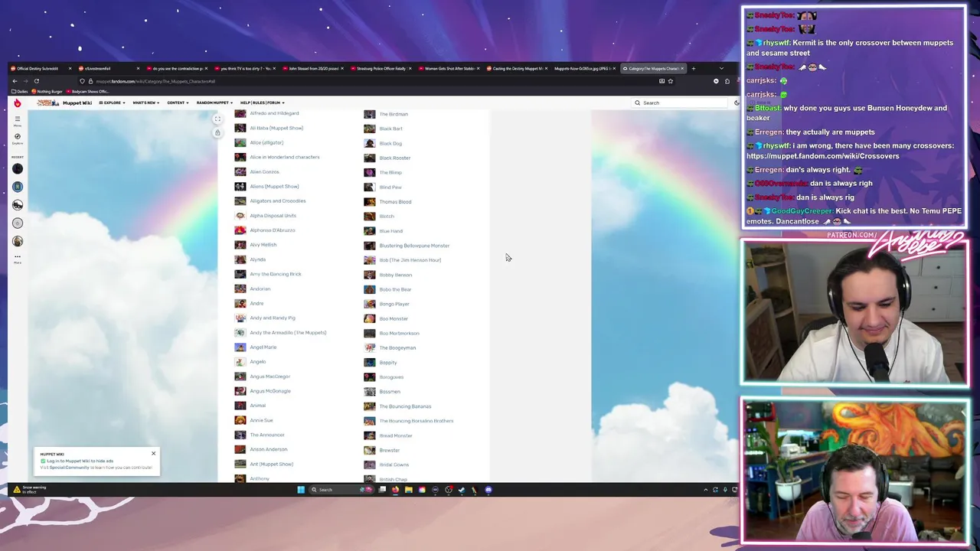980x551 pixels.
Task: Bookmark page with star icon
Action: click(x=670, y=81)
